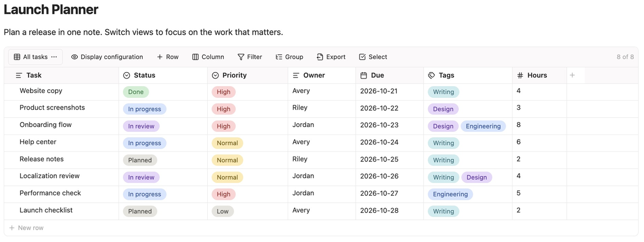Click Owner Riley in Product screenshots row
Screen dimensions: 644x242
(x=300, y=108)
